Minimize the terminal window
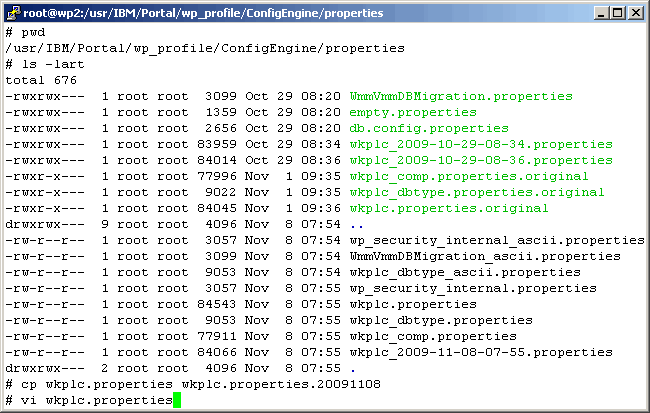 [x=599, y=12]
